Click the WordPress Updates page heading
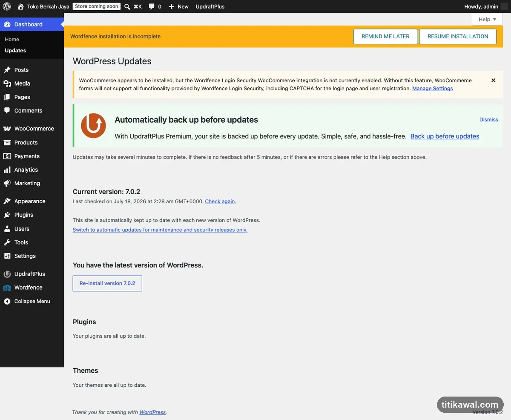This screenshot has width=511, height=420. pyautogui.click(x=112, y=61)
